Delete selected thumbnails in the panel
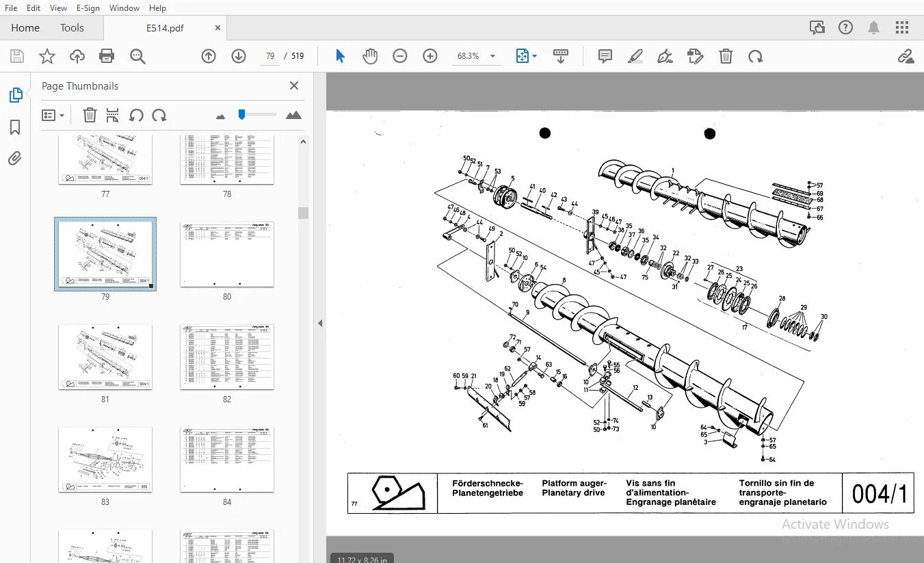Viewport: 924px width, 563px height. 90,115
